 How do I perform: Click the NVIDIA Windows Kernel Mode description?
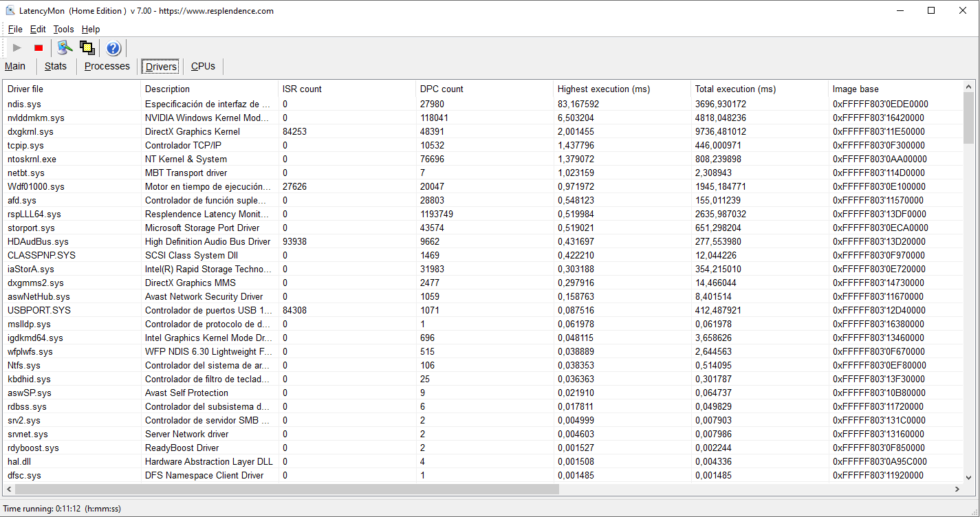(208, 118)
